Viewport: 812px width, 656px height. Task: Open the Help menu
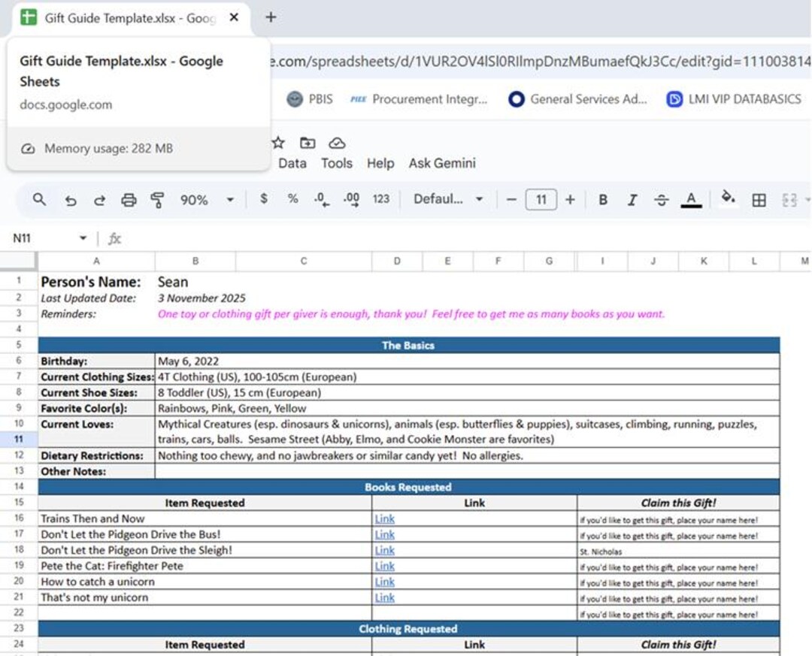click(x=380, y=163)
